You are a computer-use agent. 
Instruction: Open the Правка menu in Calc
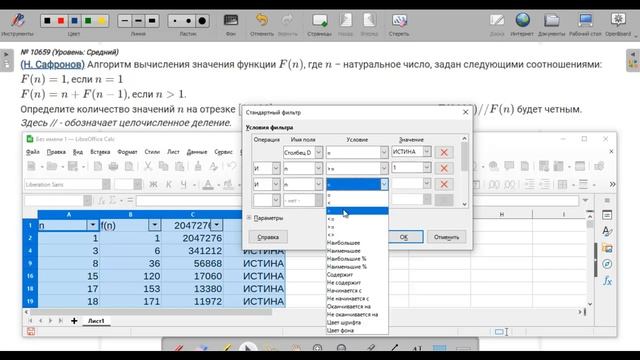[56, 152]
